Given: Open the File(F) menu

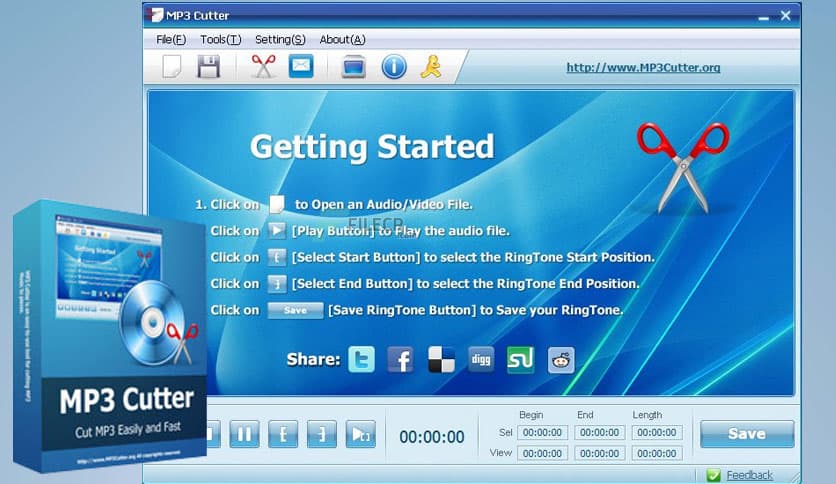Looking at the screenshot, I should coord(171,39).
